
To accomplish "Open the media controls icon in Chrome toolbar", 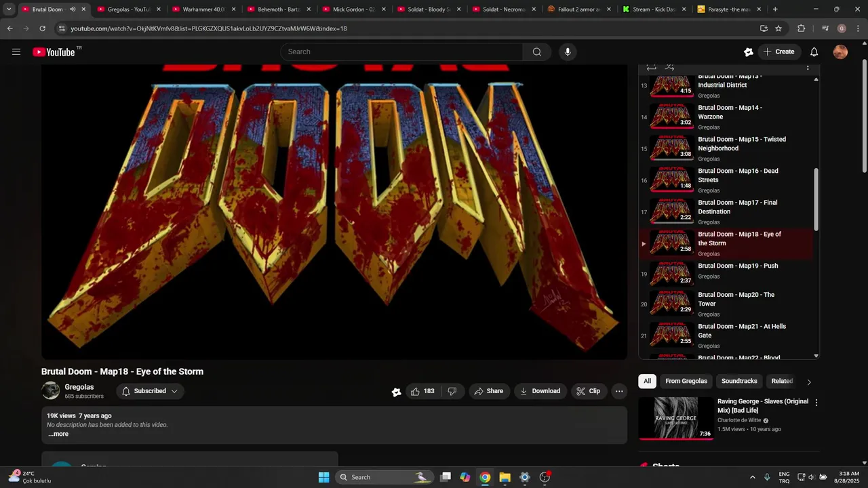I will [x=825, y=28].
